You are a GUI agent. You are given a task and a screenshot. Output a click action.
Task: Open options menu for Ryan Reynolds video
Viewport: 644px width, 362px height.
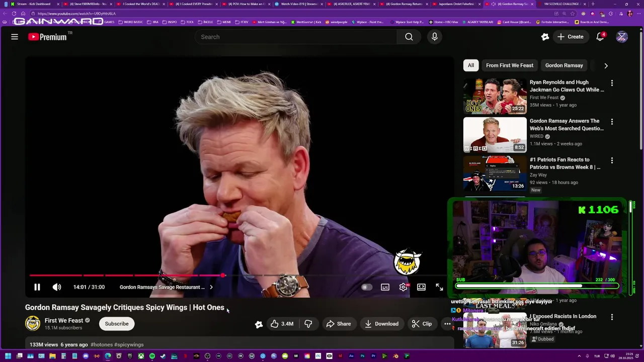[612, 83]
